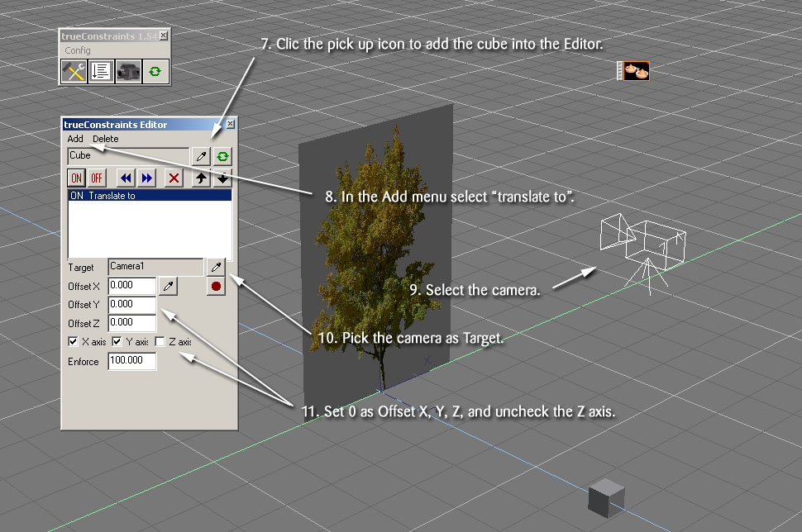Move constraint up with the up arrow

(x=201, y=178)
